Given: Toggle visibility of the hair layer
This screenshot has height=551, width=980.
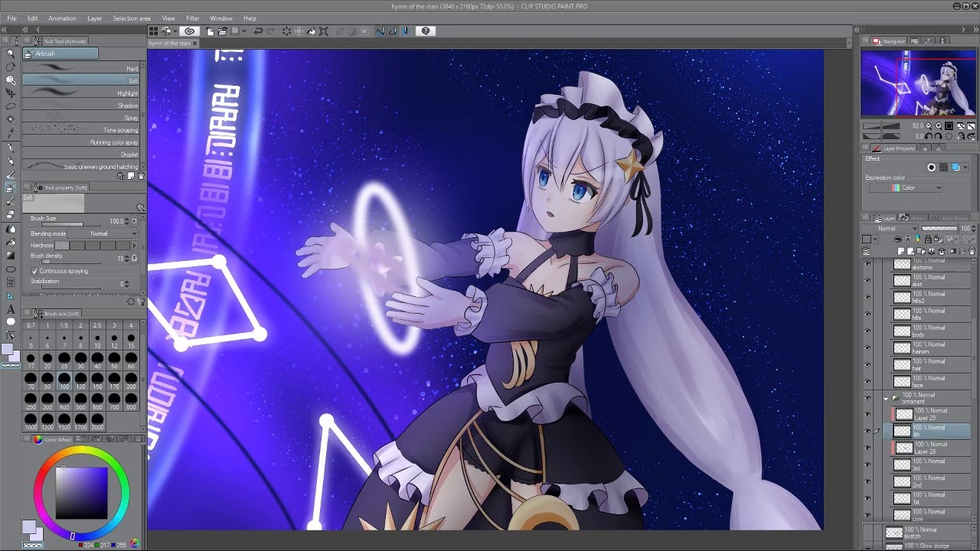Looking at the screenshot, I should coord(867,364).
